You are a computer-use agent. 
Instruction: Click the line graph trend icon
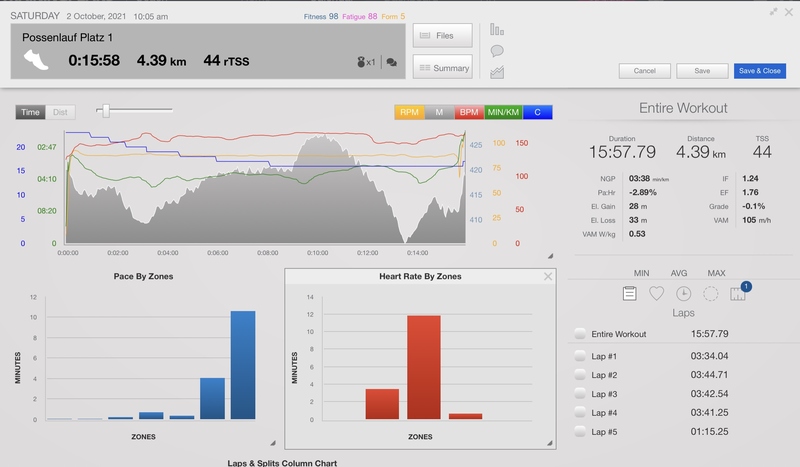point(496,72)
